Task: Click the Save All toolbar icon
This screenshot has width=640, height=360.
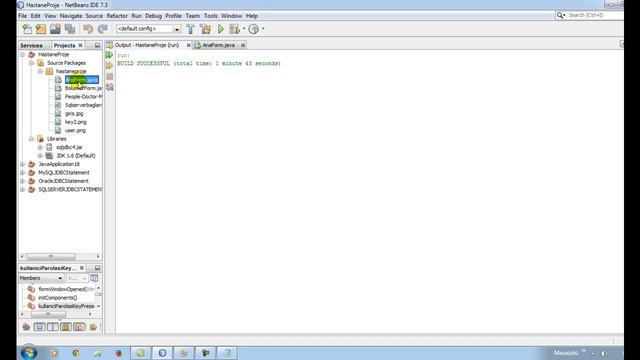Action: click(x=70, y=29)
